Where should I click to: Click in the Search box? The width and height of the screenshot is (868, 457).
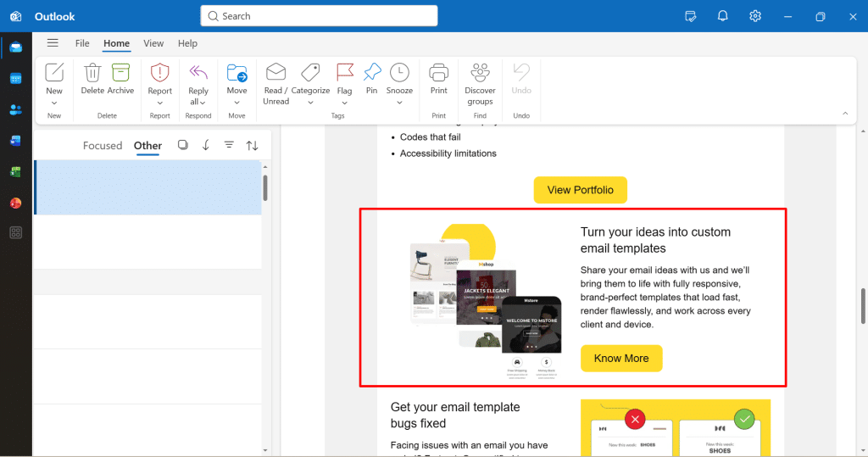(x=319, y=16)
